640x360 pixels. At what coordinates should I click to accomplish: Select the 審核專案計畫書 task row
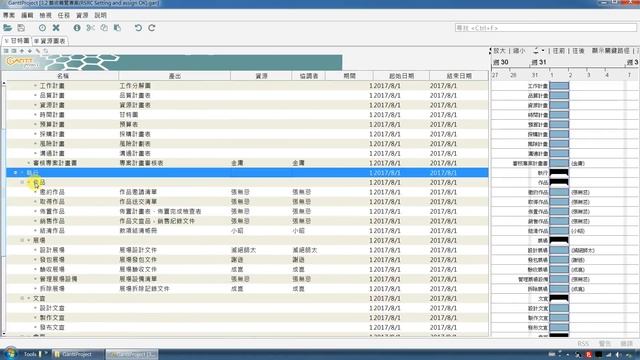(247, 163)
